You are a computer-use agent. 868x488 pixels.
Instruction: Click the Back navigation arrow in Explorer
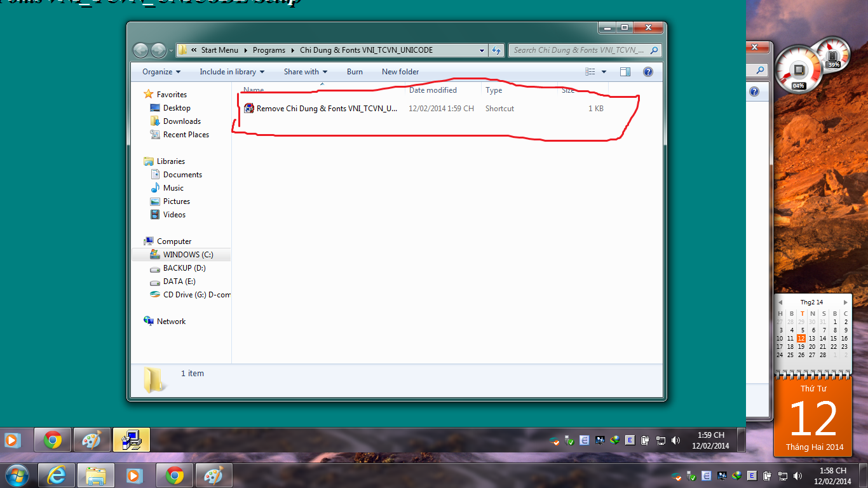click(140, 50)
